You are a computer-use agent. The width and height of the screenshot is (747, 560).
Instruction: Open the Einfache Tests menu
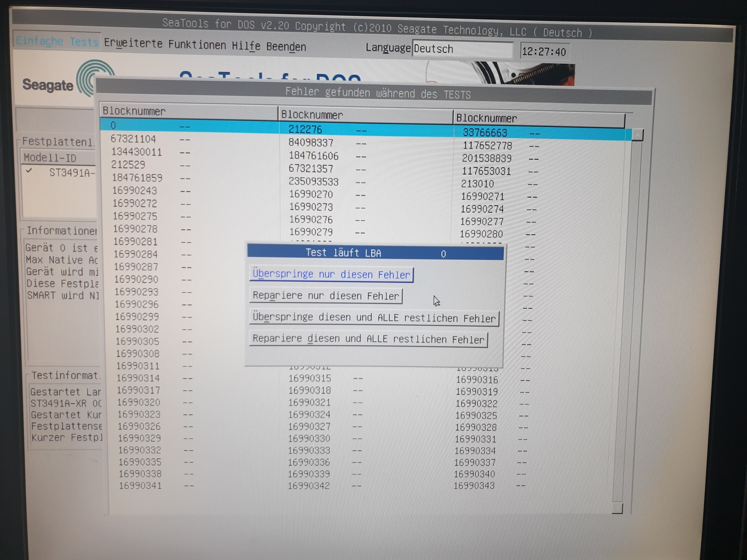57,41
